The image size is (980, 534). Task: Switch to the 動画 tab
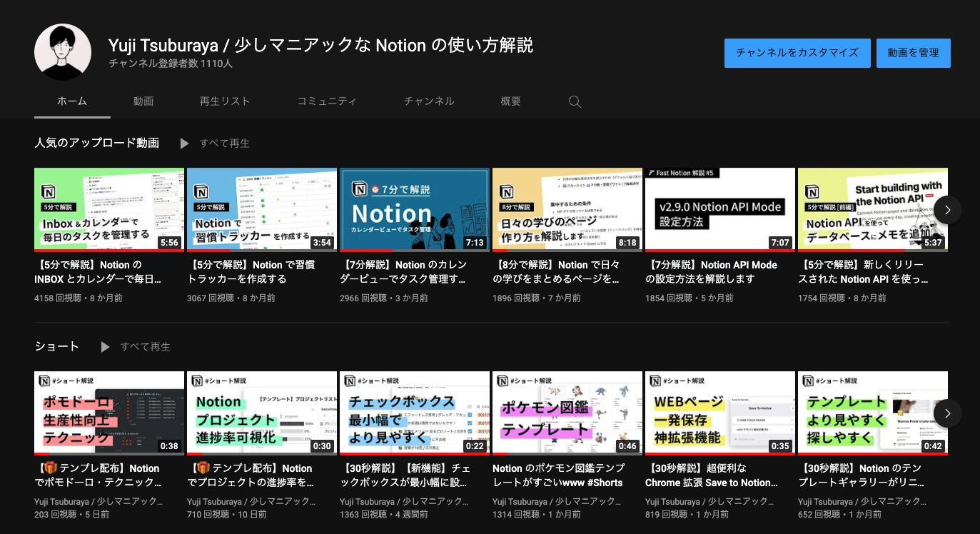(143, 101)
